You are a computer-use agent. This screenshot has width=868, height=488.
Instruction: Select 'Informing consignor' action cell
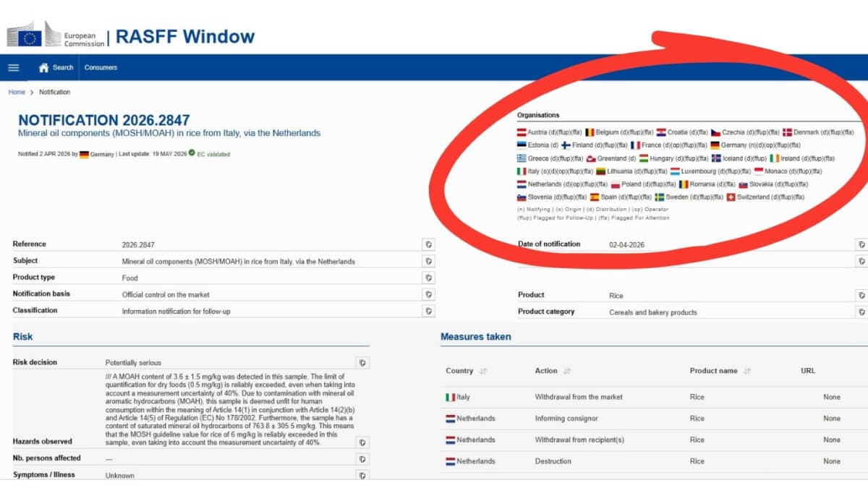click(566, 418)
